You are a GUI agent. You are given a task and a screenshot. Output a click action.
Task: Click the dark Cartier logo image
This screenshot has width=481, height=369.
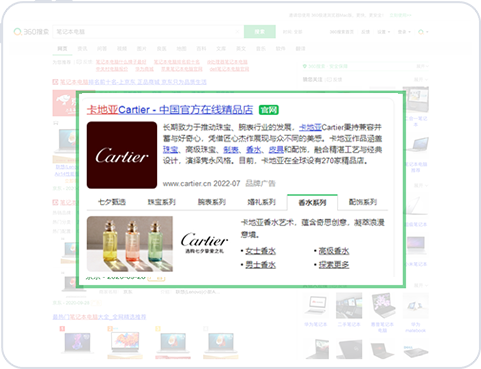tap(122, 155)
